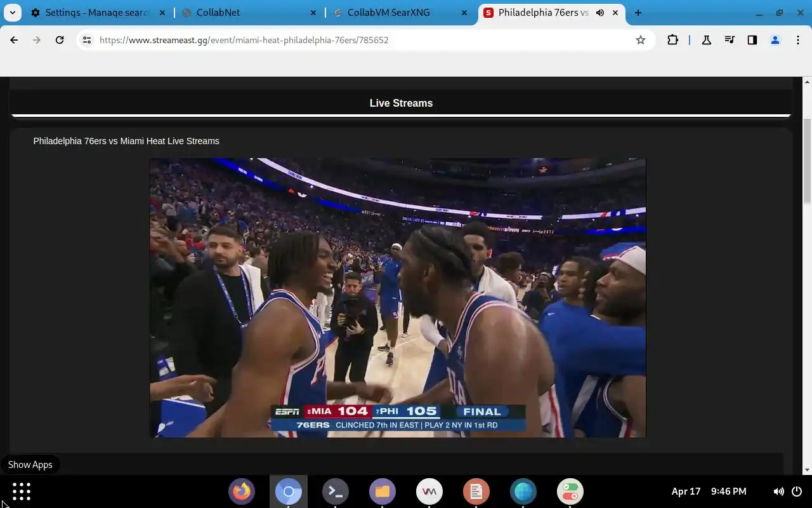
Task: Click the page vertical scrollbar thumb
Action: 807,161
